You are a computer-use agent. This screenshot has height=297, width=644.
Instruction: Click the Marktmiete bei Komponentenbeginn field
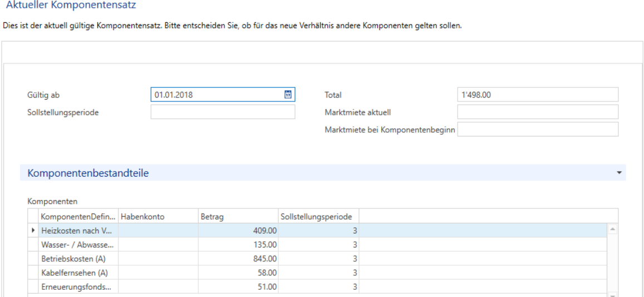click(x=538, y=129)
